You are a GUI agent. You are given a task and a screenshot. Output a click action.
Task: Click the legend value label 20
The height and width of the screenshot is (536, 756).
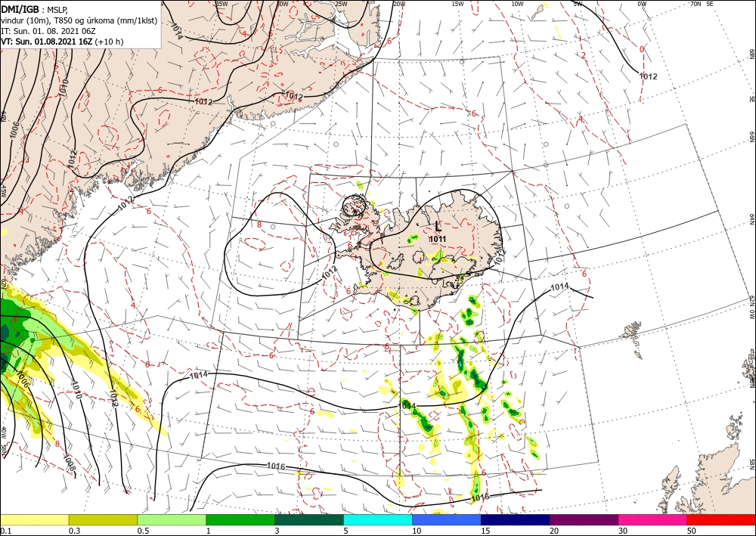coord(554,531)
